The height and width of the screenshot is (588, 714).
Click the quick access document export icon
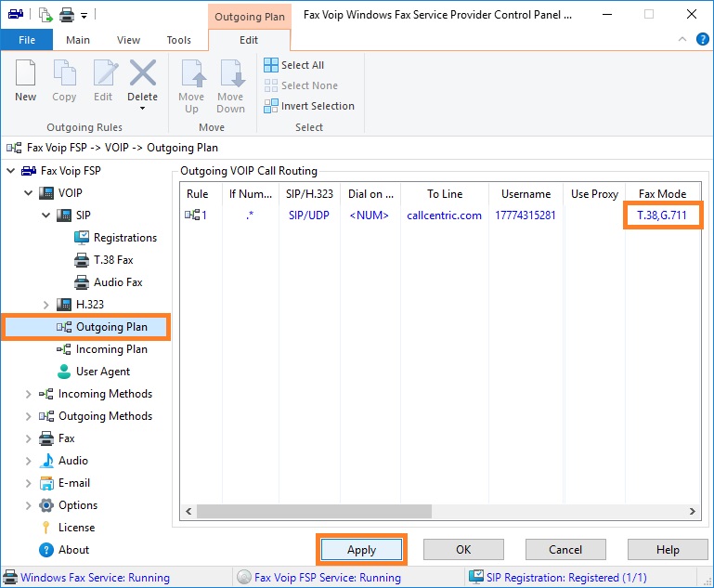click(x=45, y=15)
